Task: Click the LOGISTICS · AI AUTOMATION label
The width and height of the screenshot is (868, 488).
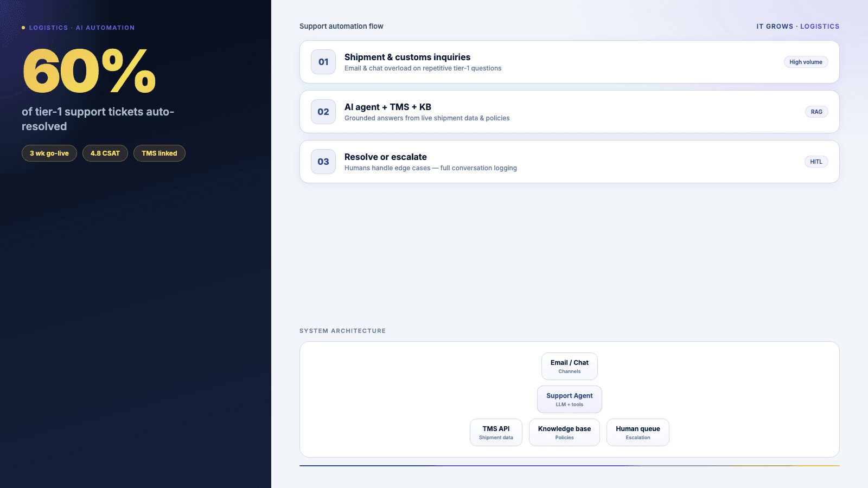Action: tap(82, 28)
